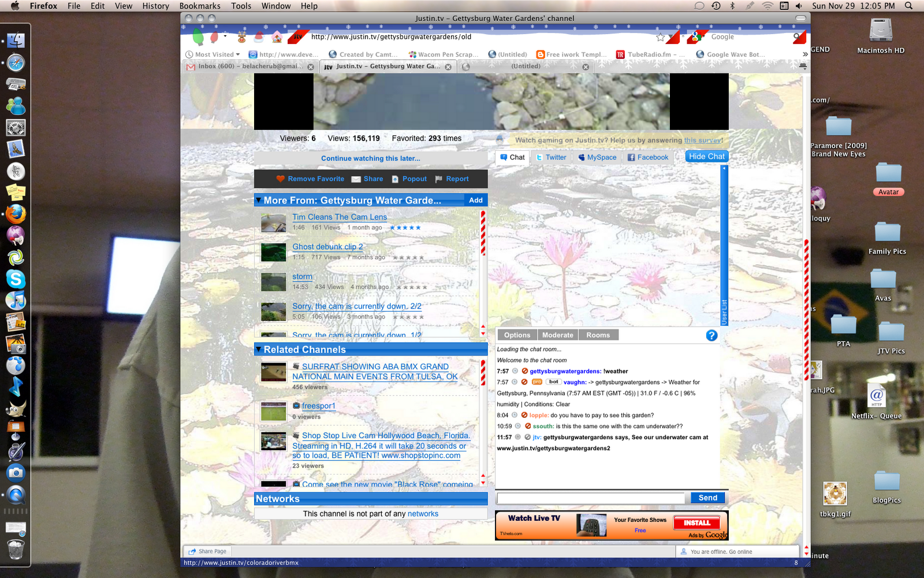Click the Google search box

749,37
